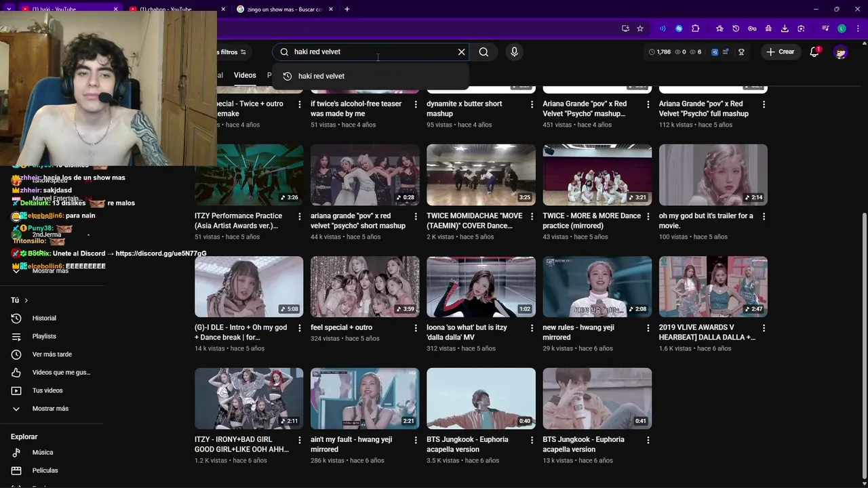Open the Shazam extension icon
The image size is (868, 488).
pos(679,28)
